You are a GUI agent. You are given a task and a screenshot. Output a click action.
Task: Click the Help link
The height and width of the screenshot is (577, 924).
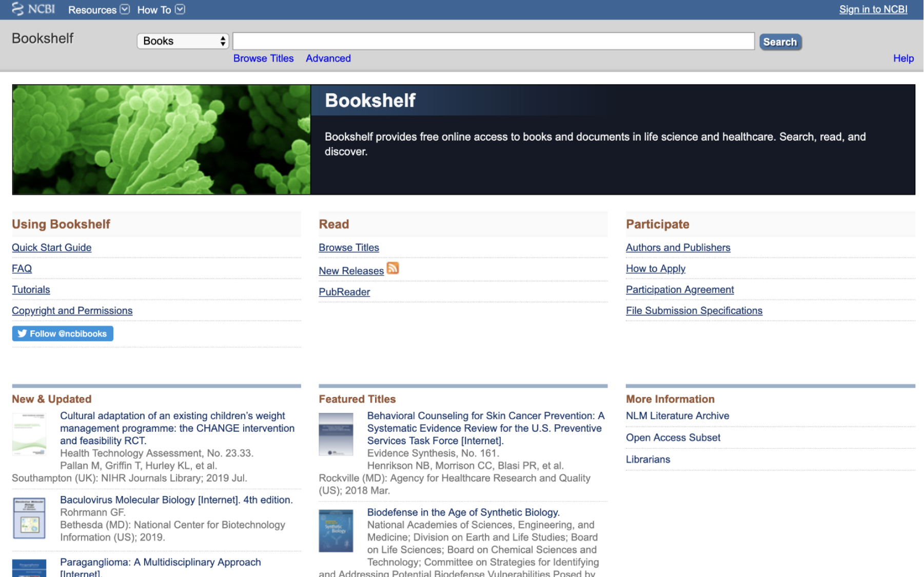903,58
